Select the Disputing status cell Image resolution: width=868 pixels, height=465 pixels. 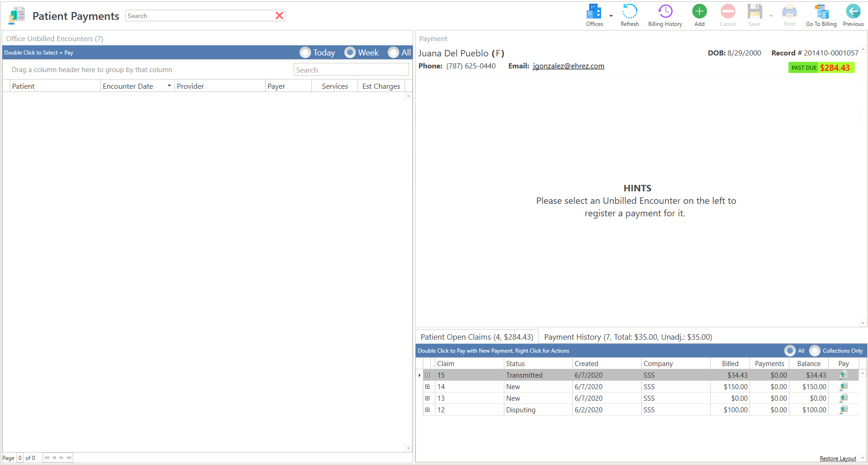tap(538, 410)
